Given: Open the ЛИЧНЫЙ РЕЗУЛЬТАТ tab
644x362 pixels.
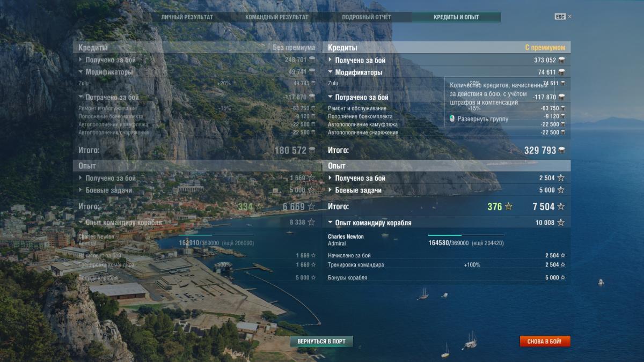Looking at the screenshot, I should [x=187, y=17].
